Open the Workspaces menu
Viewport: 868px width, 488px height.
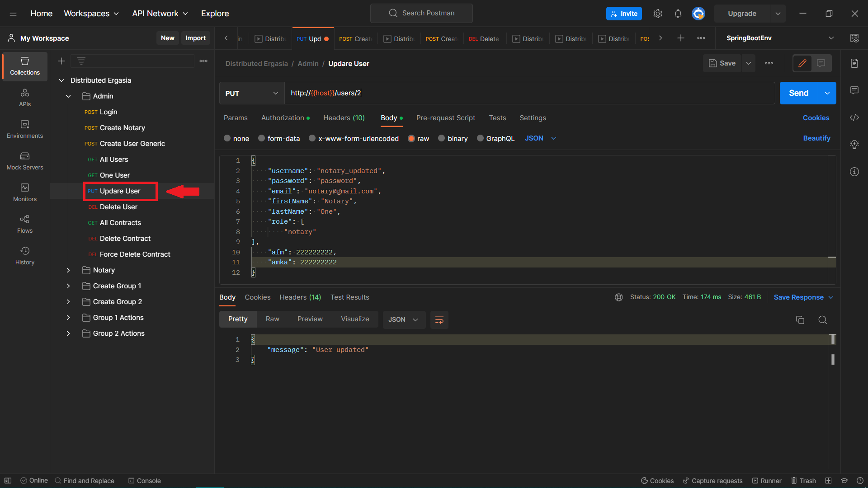click(91, 14)
